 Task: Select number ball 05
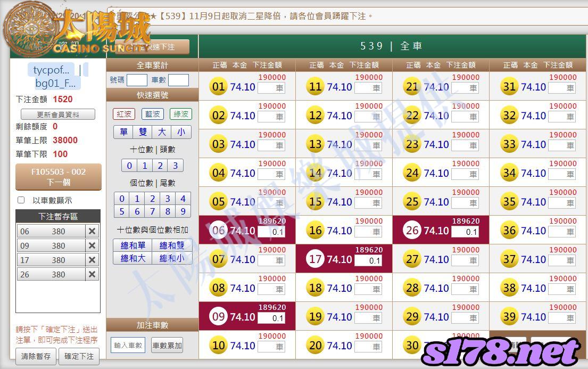tap(218, 202)
